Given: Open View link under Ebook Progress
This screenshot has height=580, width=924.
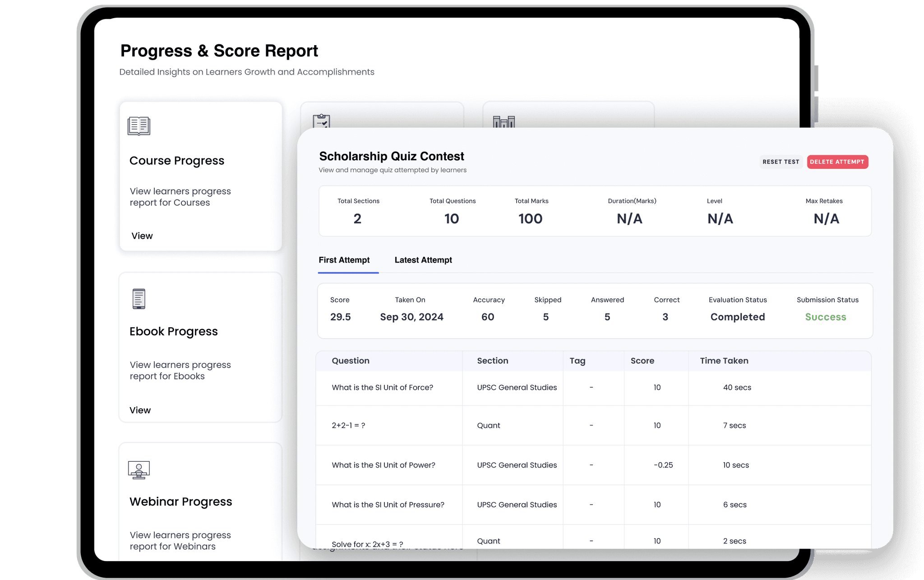Looking at the screenshot, I should pyautogui.click(x=140, y=410).
